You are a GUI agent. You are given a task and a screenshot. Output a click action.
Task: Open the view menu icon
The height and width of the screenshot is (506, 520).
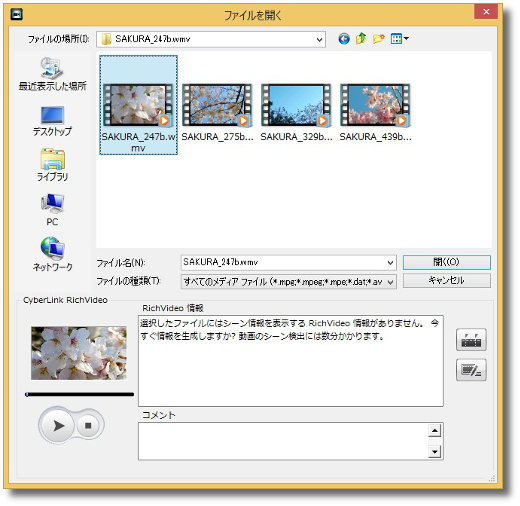tap(400, 39)
